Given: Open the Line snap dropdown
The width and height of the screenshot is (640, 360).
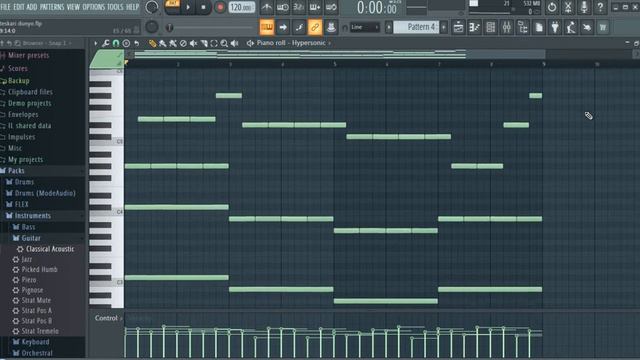Looking at the screenshot, I should (x=364, y=27).
